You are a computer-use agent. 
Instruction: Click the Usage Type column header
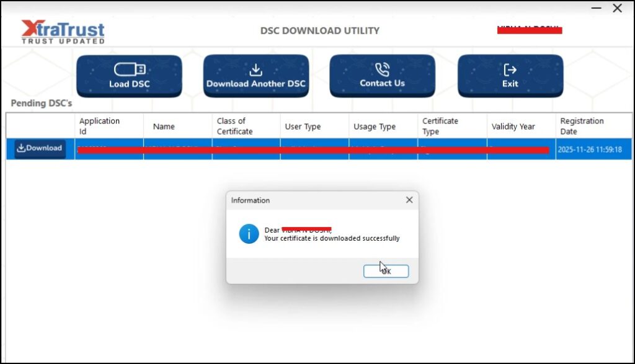click(x=374, y=127)
